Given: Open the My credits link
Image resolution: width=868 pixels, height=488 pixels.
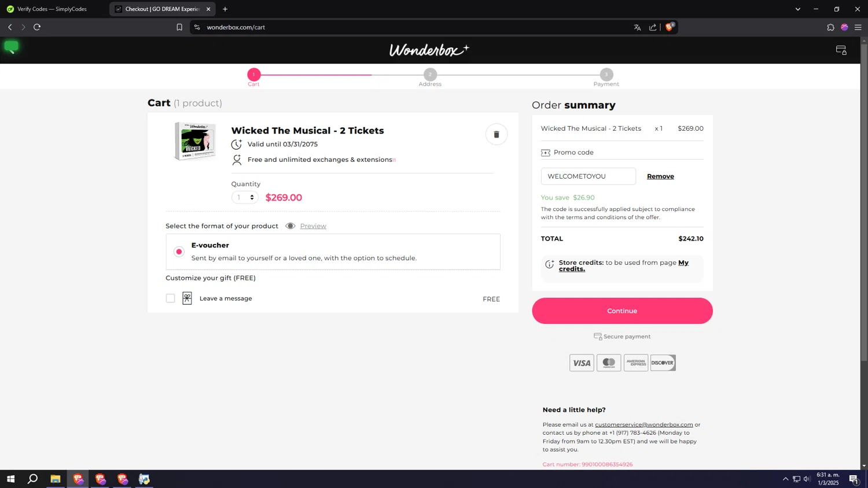Looking at the screenshot, I should coord(683,263).
